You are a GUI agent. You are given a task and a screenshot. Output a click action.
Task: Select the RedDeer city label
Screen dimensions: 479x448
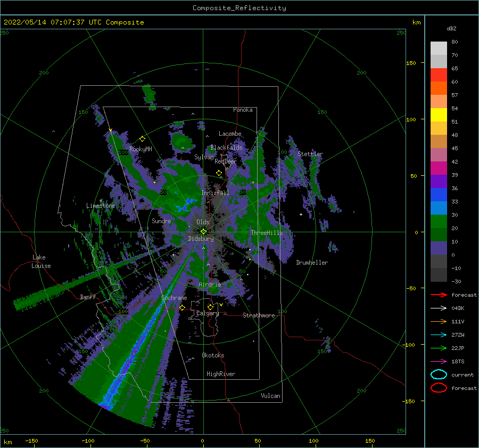coord(226,161)
